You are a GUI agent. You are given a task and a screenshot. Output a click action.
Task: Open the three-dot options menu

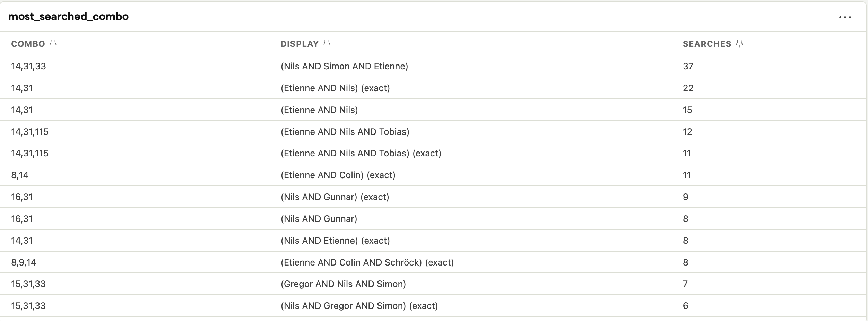(845, 17)
